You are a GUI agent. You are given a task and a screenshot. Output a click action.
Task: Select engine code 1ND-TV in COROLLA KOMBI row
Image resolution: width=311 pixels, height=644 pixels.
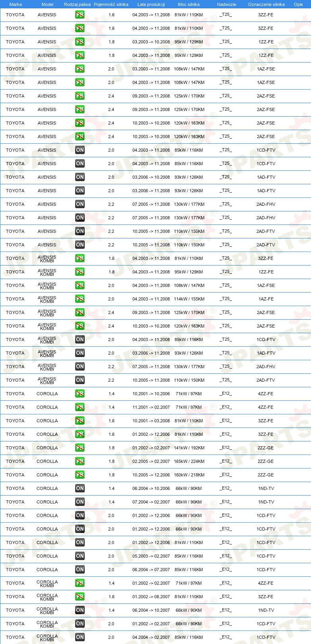[x=266, y=610]
